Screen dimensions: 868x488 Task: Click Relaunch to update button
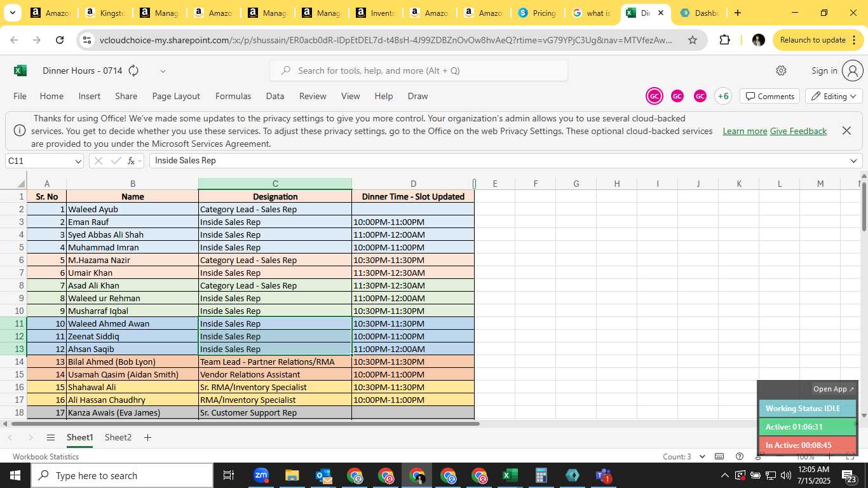818,40
